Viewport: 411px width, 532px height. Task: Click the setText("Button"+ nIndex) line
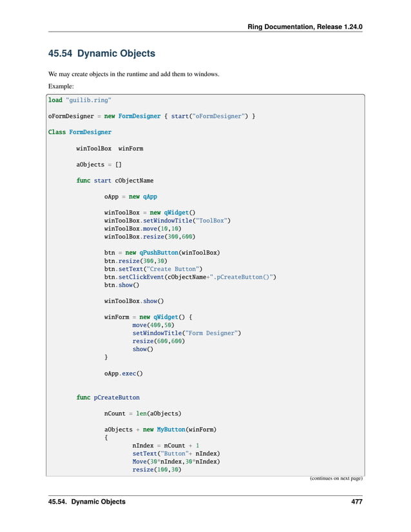click(x=177, y=453)
